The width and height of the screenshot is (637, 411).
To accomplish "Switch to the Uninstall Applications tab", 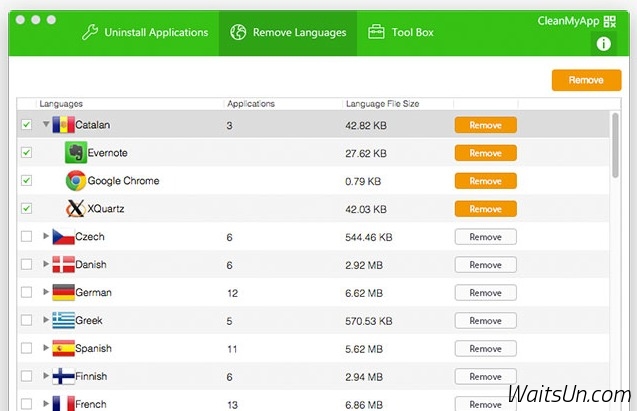I will click(146, 32).
